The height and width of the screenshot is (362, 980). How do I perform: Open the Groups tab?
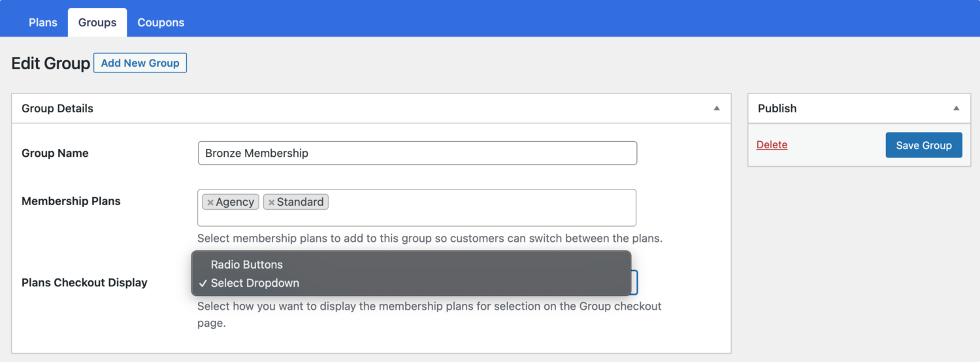[97, 22]
